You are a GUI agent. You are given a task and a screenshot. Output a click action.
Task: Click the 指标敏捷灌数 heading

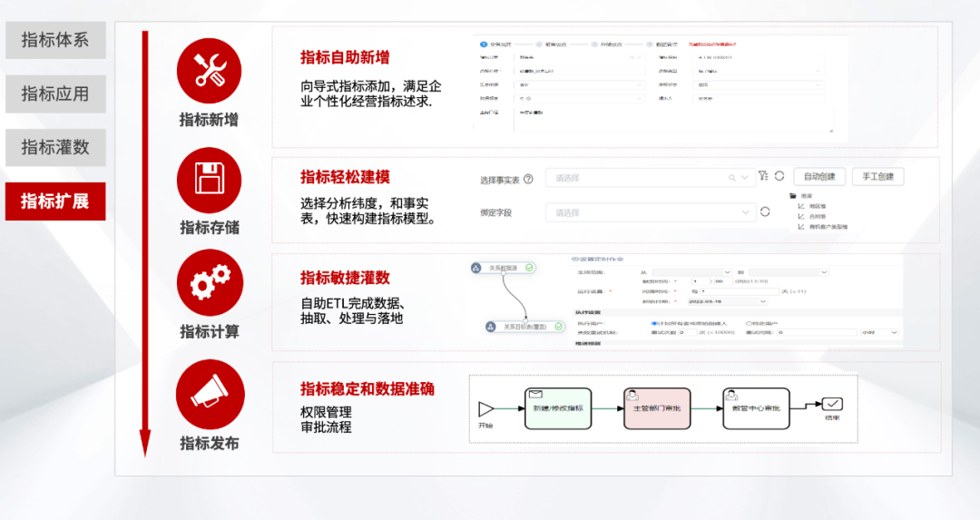345,278
